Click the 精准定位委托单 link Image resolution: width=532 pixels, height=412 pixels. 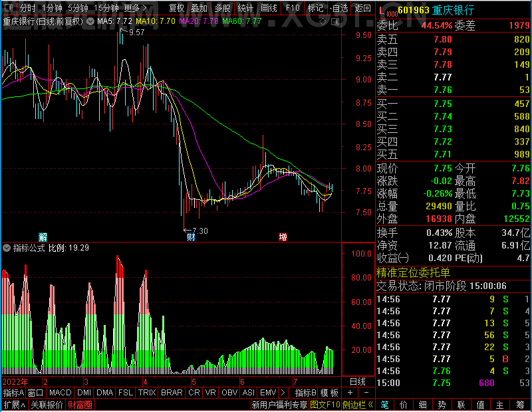(413, 272)
